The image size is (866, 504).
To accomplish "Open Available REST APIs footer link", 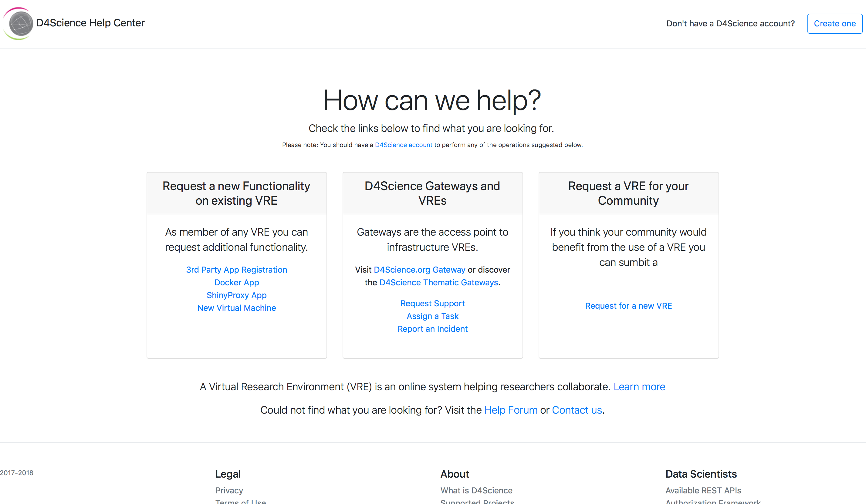I will pos(703,490).
